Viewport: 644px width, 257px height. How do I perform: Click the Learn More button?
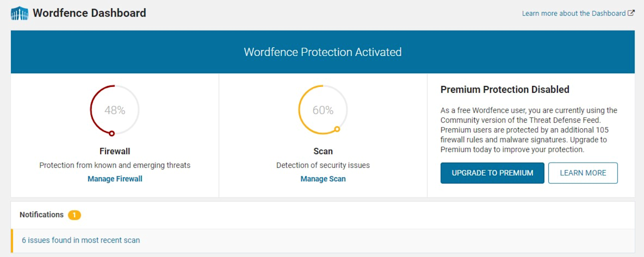583,173
